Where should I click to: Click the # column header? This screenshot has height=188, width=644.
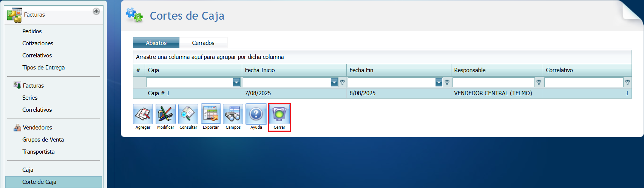[139, 70]
